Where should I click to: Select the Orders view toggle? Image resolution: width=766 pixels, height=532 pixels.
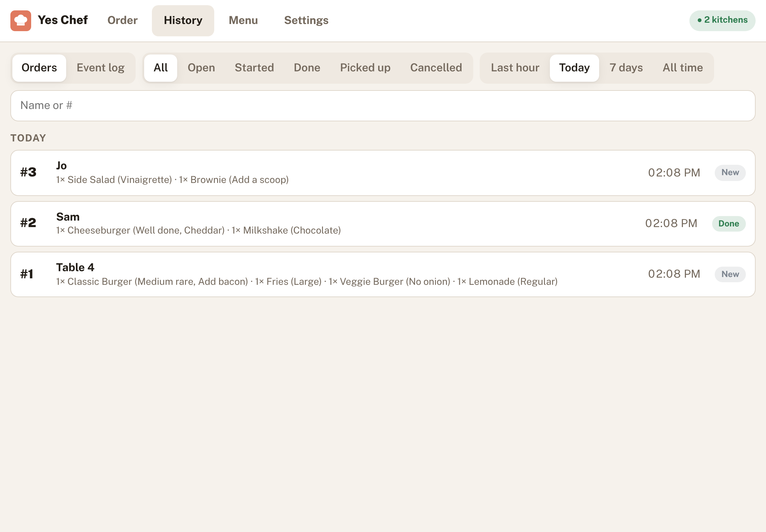[x=39, y=68]
